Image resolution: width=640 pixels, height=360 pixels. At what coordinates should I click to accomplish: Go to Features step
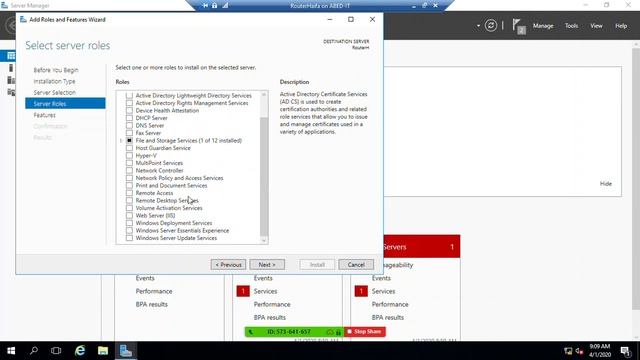click(44, 115)
